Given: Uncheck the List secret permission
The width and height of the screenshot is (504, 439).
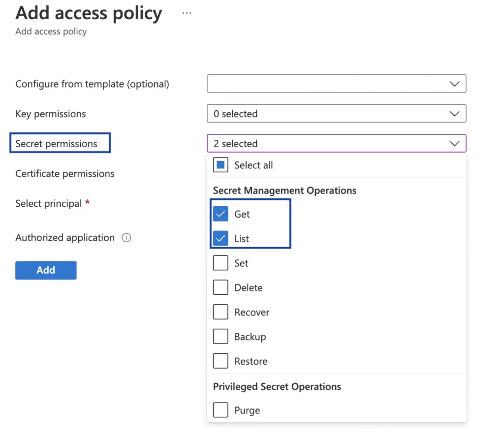Looking at the screenshot, I should [220, 239].
